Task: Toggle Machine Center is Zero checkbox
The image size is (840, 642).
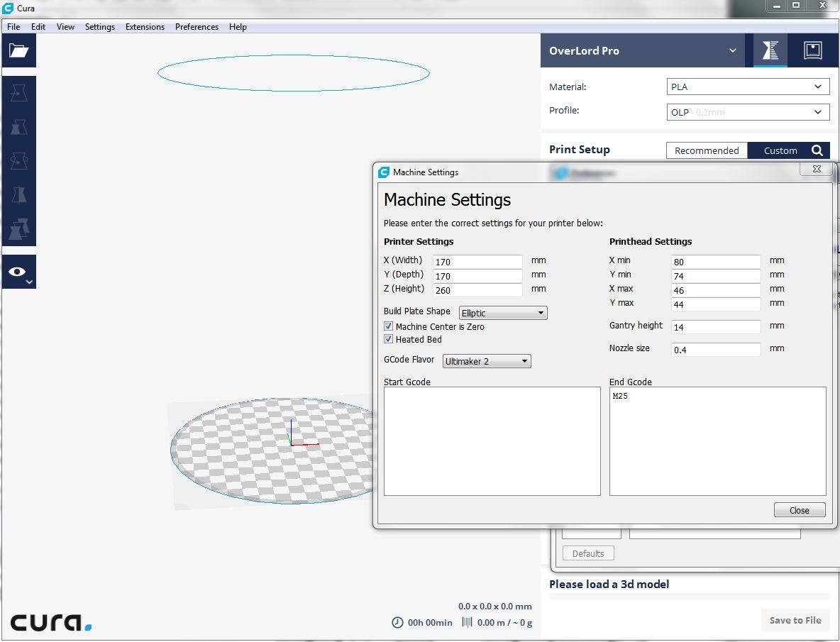Action: click(388, 326)
